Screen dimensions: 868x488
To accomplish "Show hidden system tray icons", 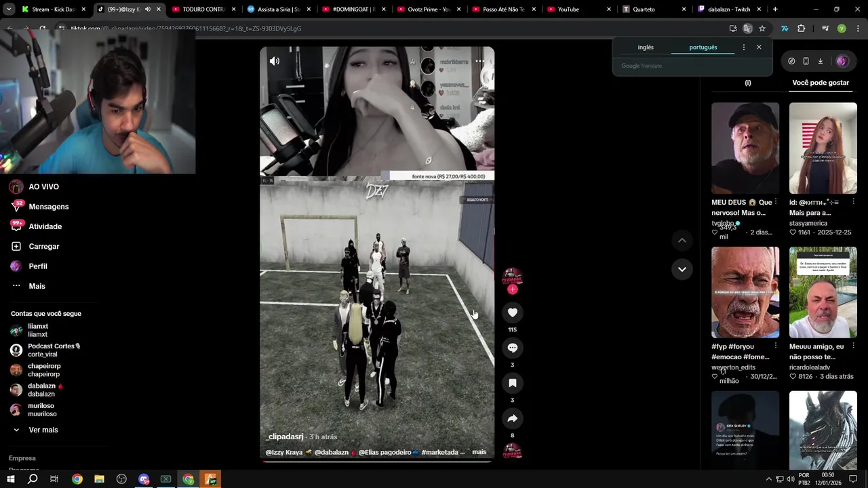I will pos(768,479).
